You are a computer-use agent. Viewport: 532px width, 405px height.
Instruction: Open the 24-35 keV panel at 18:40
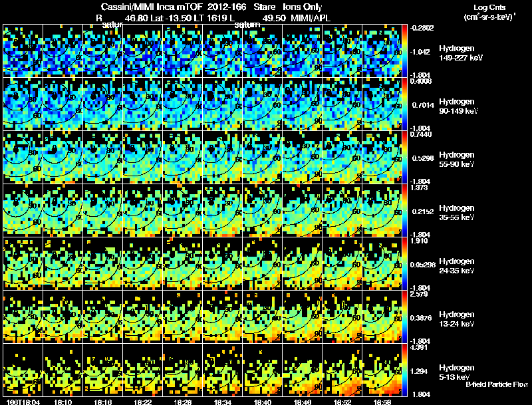[x=263, y=264]
